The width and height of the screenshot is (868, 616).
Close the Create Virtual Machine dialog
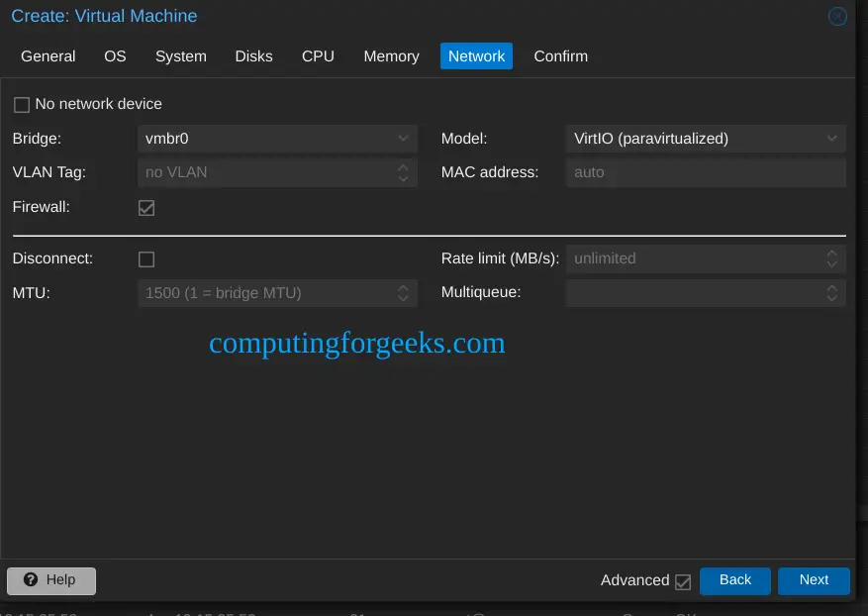837,17
